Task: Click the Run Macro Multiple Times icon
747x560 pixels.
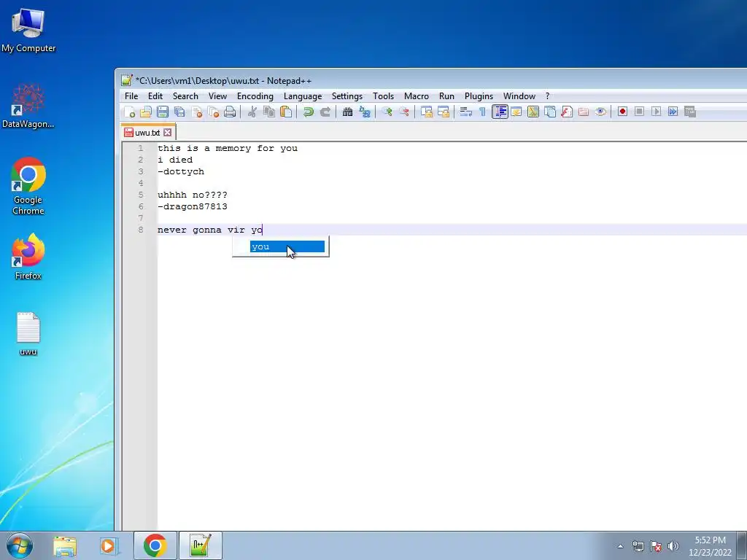Action: point(673,112)
